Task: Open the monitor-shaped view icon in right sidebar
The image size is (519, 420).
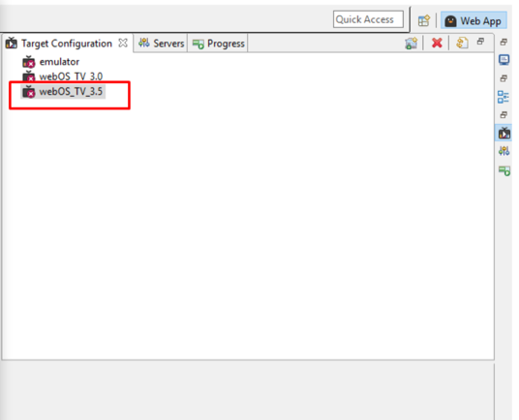Action: tap(504, 60)
